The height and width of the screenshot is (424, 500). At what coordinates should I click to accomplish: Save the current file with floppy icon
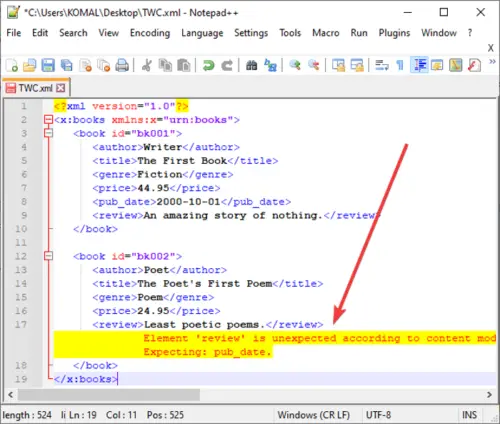click(48, 65)
